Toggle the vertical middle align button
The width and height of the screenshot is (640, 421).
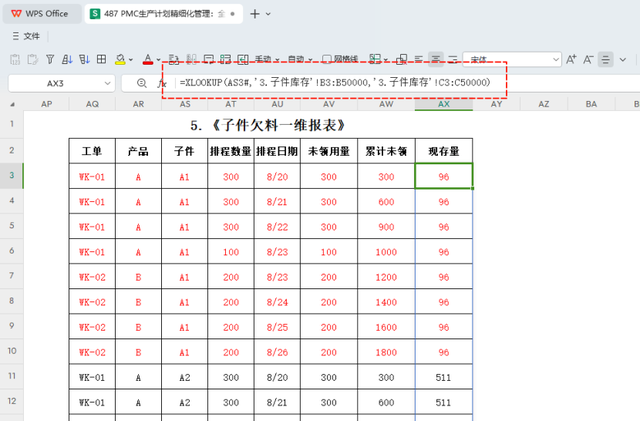[606, 60]
